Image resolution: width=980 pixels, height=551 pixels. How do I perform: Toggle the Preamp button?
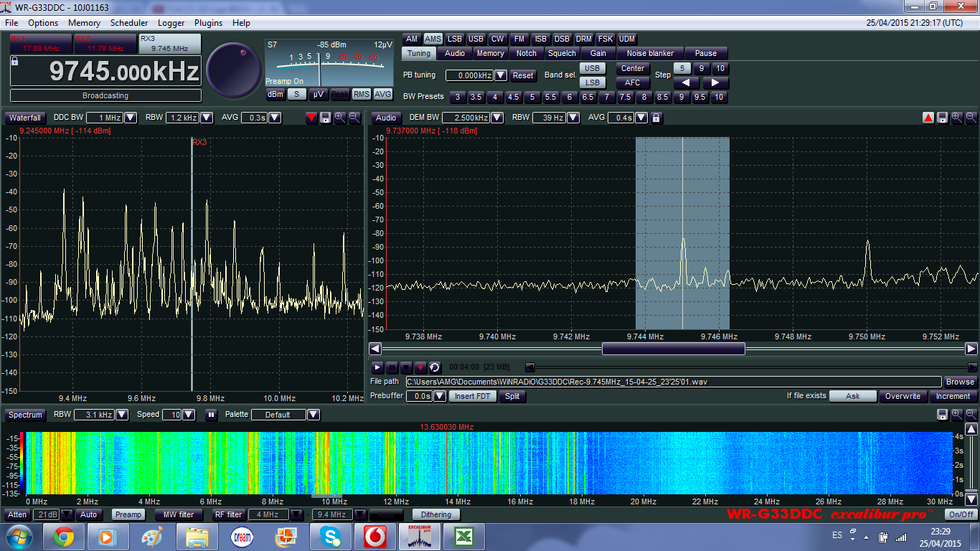click(128, 514)
